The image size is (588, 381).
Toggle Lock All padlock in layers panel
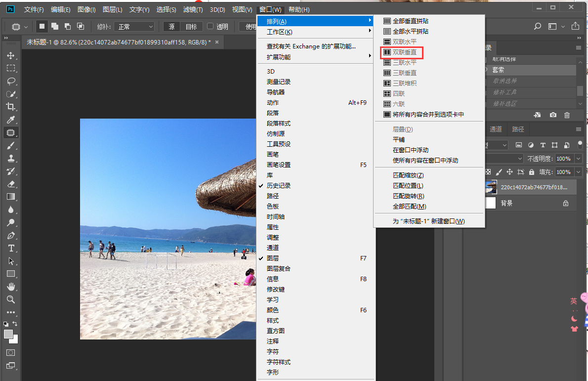[x=531, y=172]
